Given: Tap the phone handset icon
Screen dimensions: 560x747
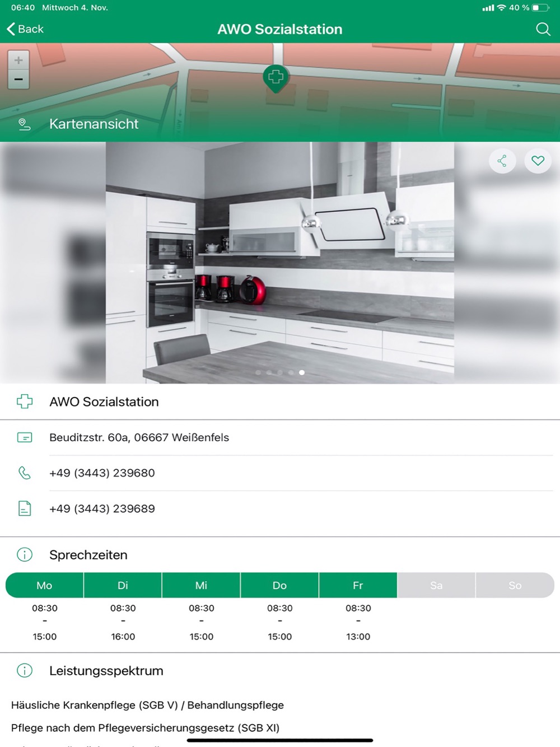Looking at the screenshot, I should coord(25,473).
